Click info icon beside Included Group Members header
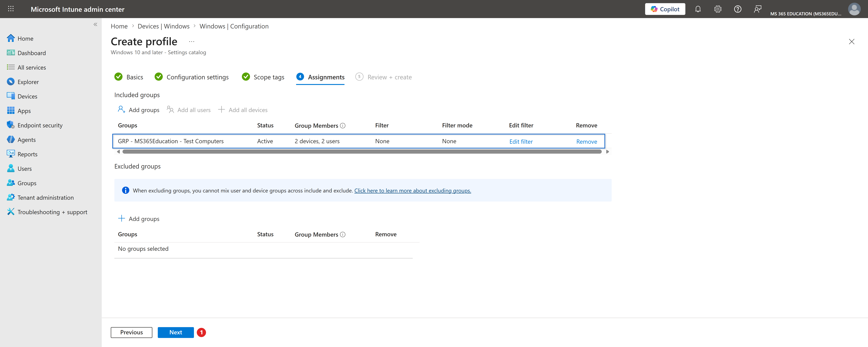Viewport: 868px width, 347px height. coord(343,126)
